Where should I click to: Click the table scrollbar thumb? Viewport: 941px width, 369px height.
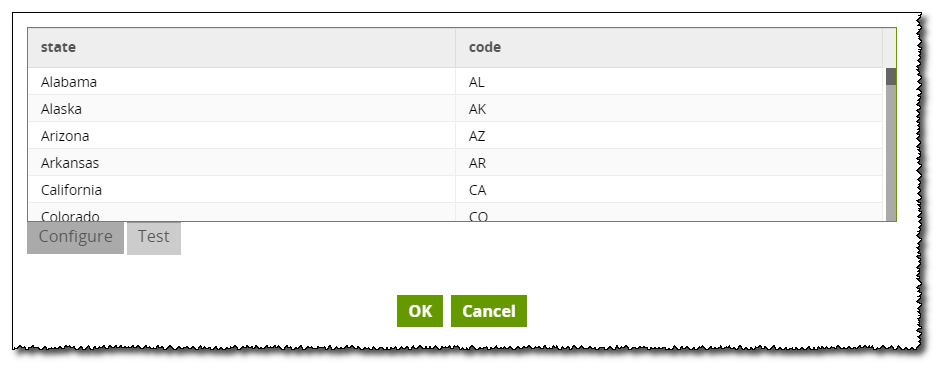(x=891, y=76)
